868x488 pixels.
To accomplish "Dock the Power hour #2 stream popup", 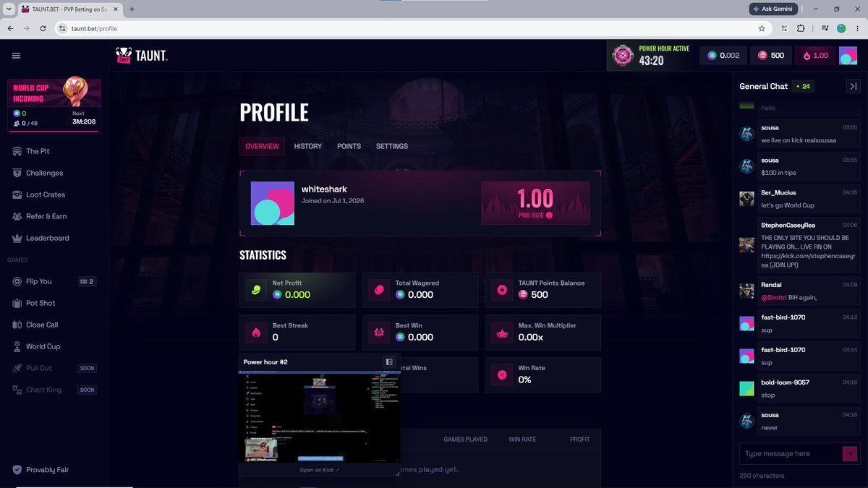I will coord(388,361).
